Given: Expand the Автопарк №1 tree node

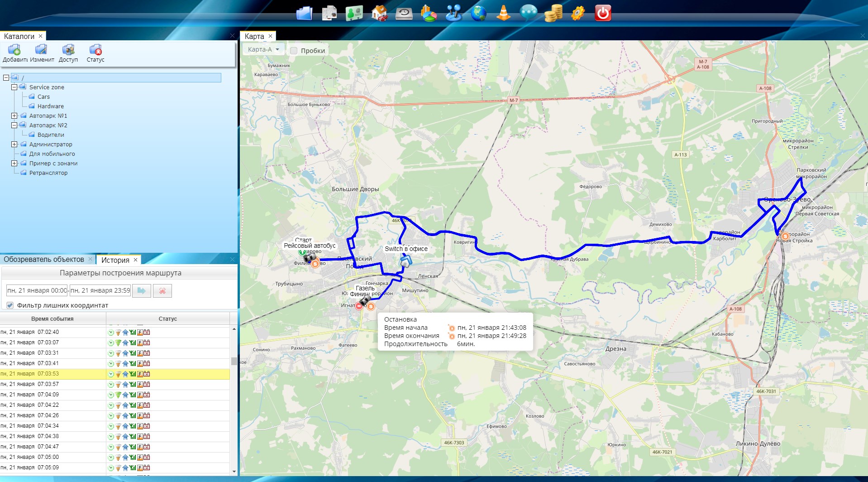Looking at the screenshot, I should [14, 116].
